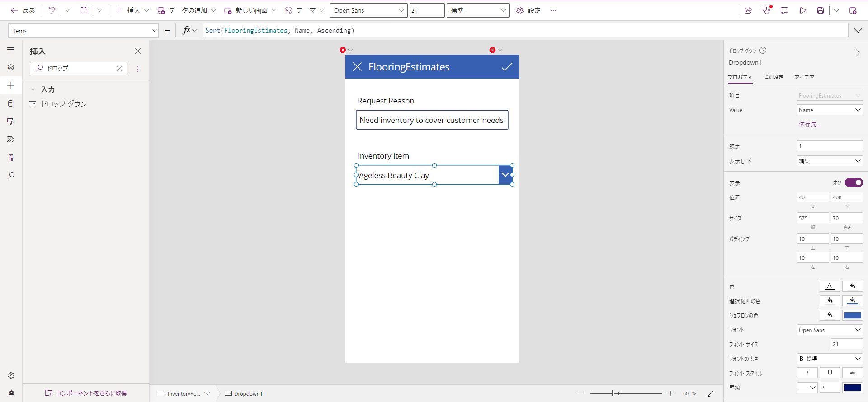
Task: Open the Ageless Beauty Clay dropdown chevron
Action: point(505,175)
